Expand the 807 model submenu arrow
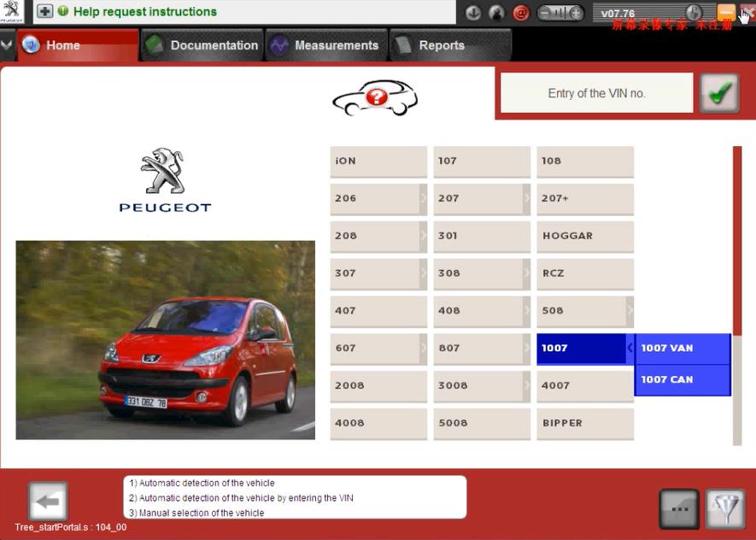This screenshot has height=540, width=756. [x=526, y=348]
